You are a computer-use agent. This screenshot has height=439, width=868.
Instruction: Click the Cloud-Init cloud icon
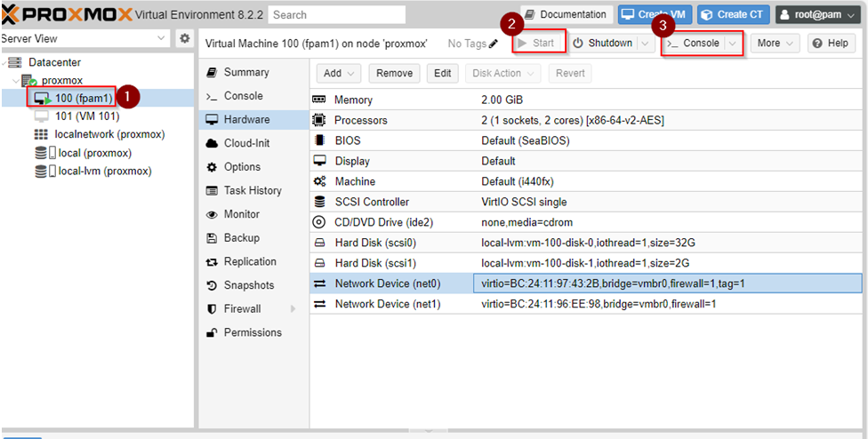click(x=212, y=144)
